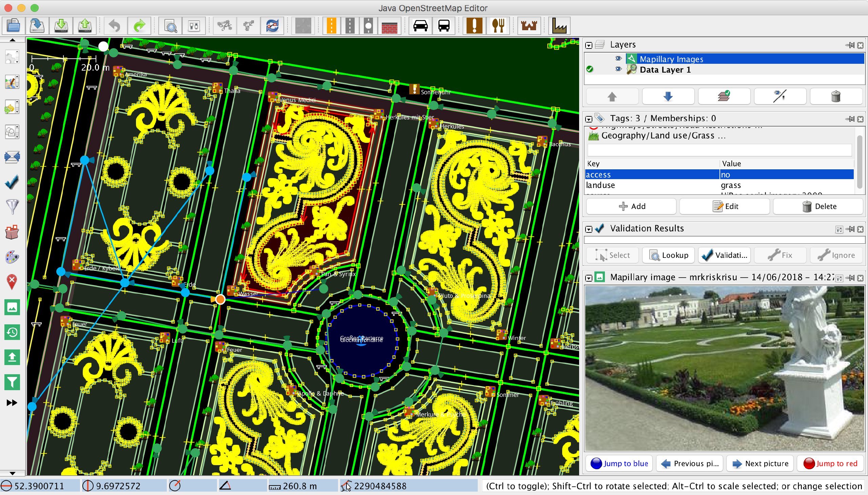868x495 pixels.
Task: Click the Mapillary statue photo preview
Action: [x=724, y=368]
